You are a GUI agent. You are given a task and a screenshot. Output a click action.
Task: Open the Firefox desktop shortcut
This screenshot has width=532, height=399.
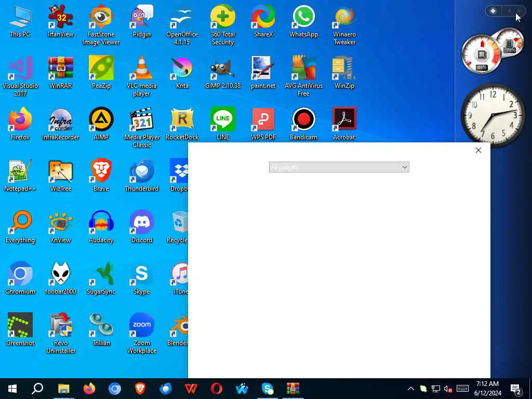tap(20, 124)
